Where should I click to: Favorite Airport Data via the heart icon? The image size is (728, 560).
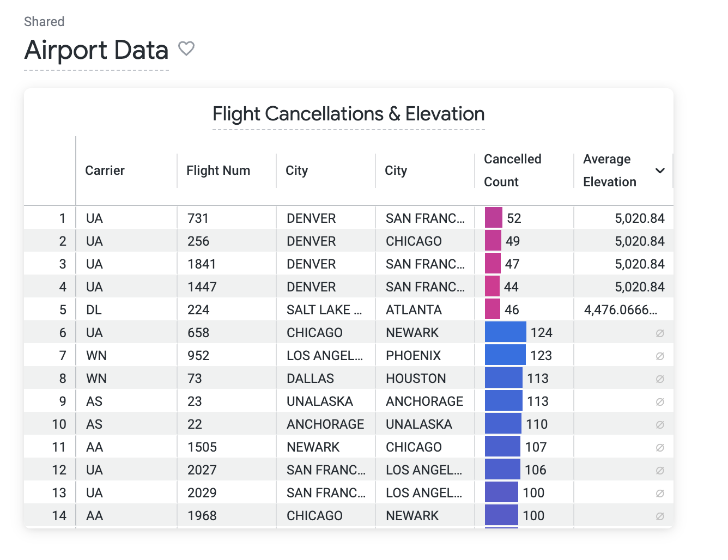point(187,49)
